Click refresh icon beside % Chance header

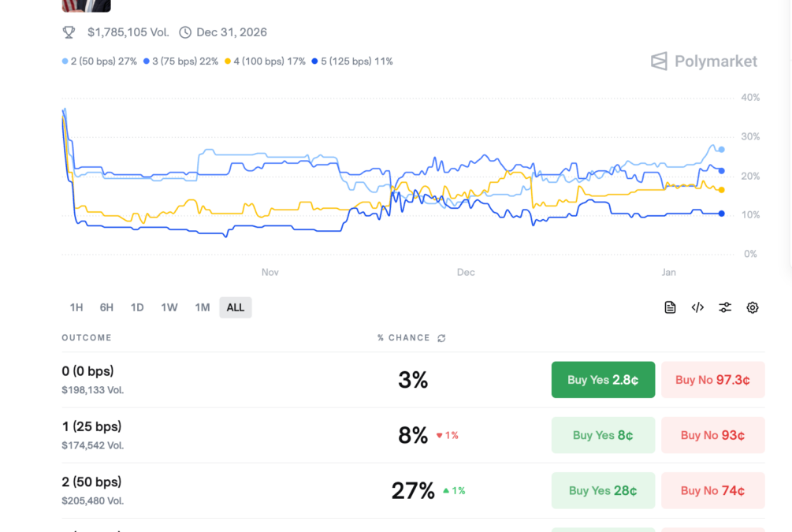[x=441, y=338]
